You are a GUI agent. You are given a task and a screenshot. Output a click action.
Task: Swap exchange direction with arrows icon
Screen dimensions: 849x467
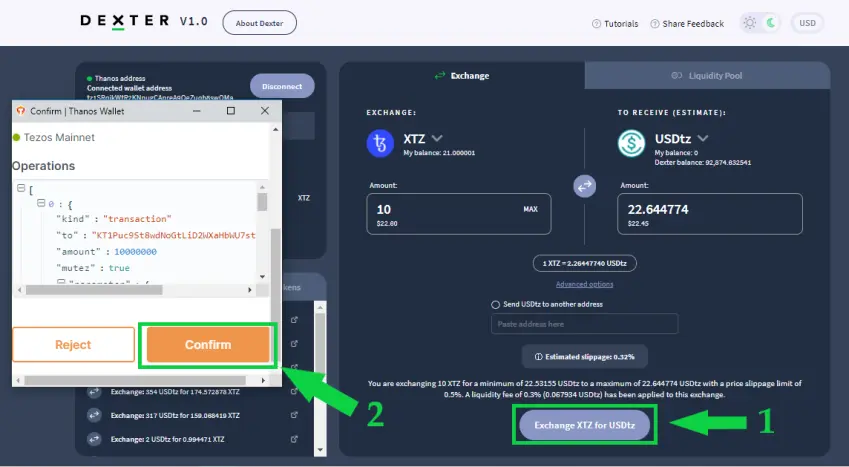point(584,186)
